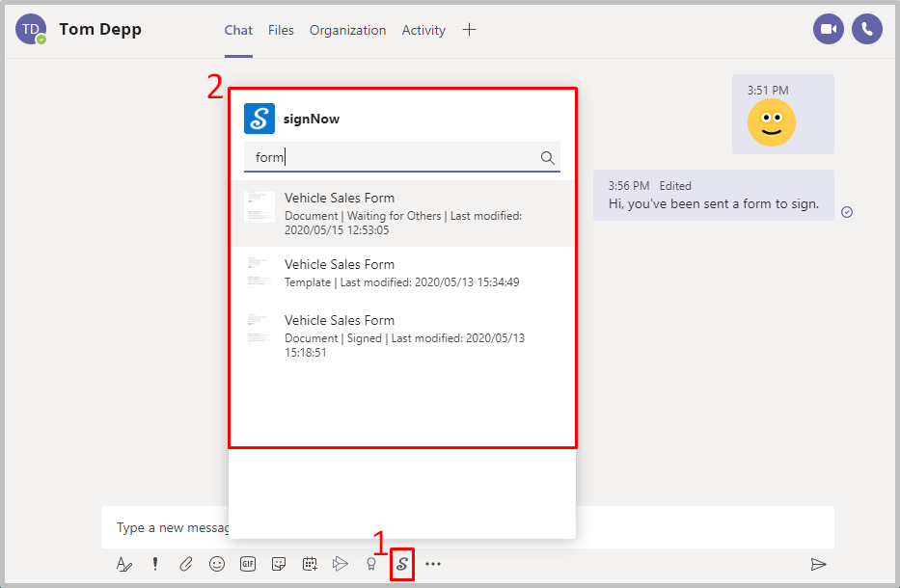The width and height of the screenshot is (900, 588).
Task: Send the message with arrow icon
Action: [x=819, y=565]
